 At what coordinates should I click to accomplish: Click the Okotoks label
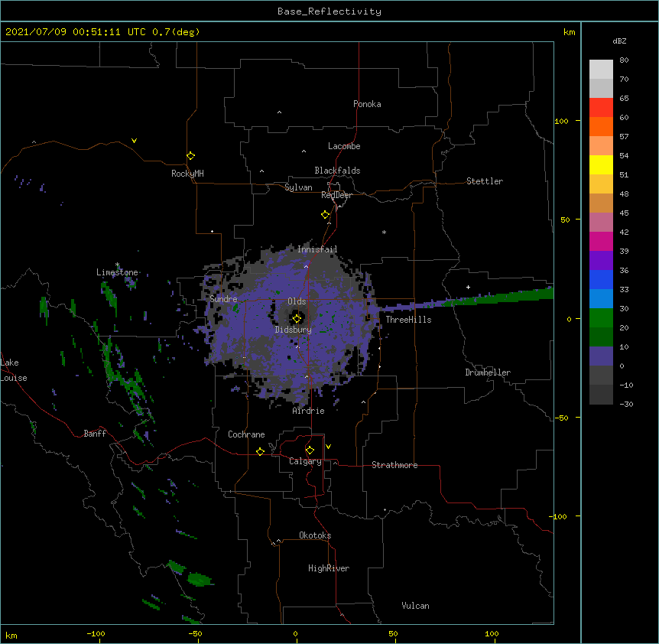(x=315, y=535)
